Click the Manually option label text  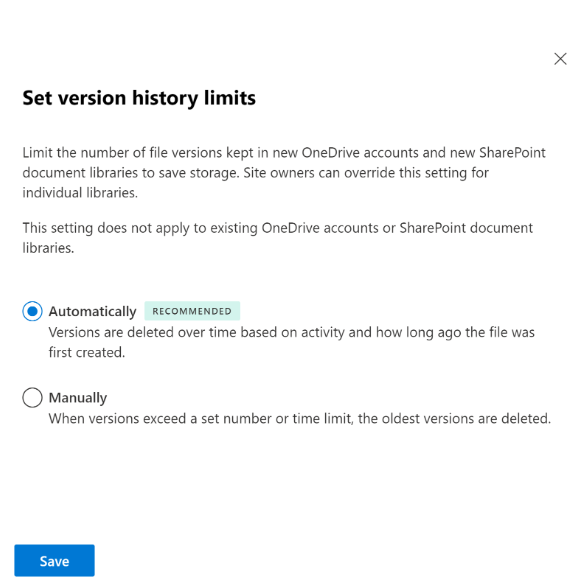[x=78, y=398]
